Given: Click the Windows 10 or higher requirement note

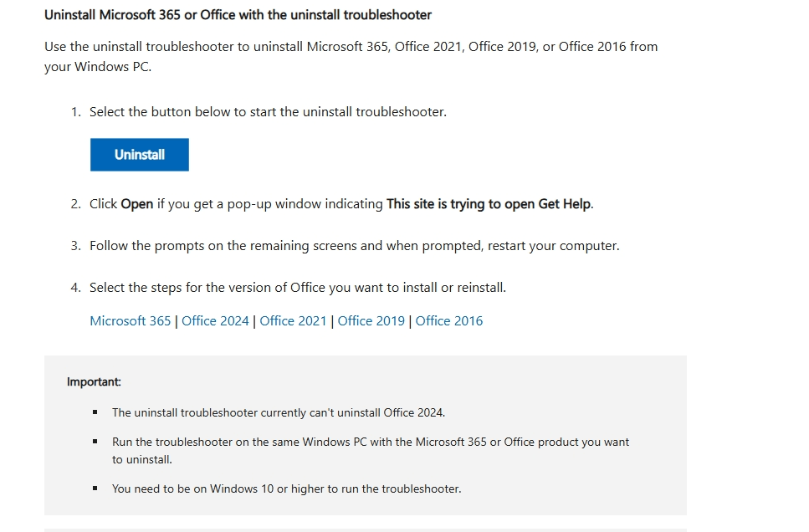Looking at the screenshot, I should [286, 489].
